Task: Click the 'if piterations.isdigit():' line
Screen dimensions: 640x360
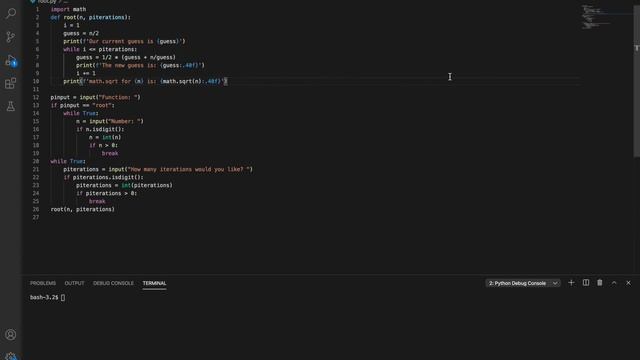Action: tap(103, 177)
